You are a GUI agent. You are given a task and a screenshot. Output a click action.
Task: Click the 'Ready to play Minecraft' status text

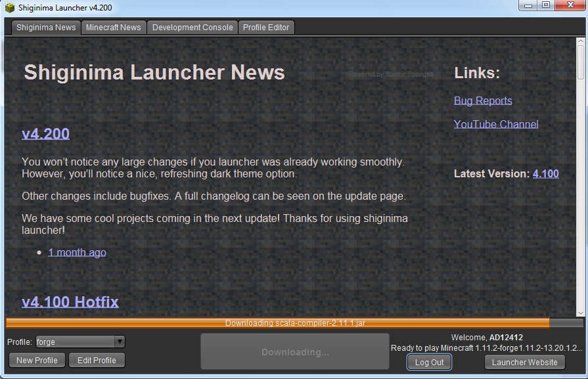486,348
